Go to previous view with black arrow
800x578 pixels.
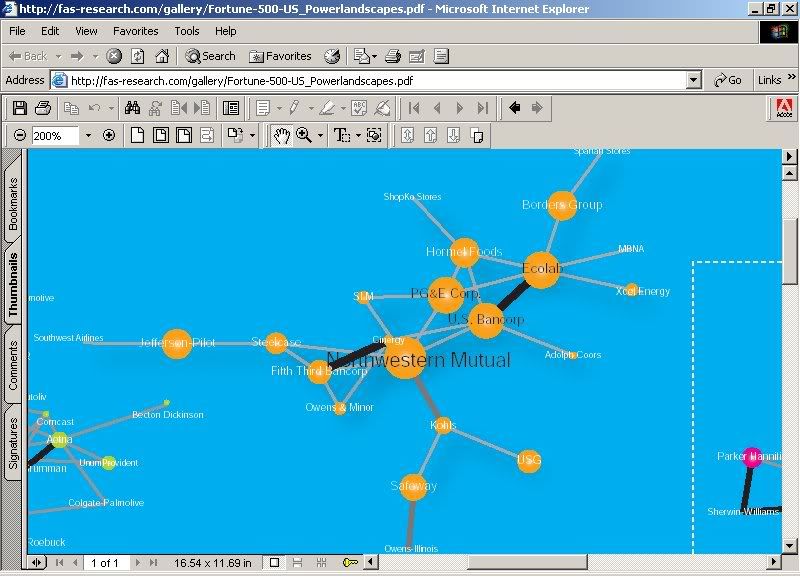click(x=515, y=108)
